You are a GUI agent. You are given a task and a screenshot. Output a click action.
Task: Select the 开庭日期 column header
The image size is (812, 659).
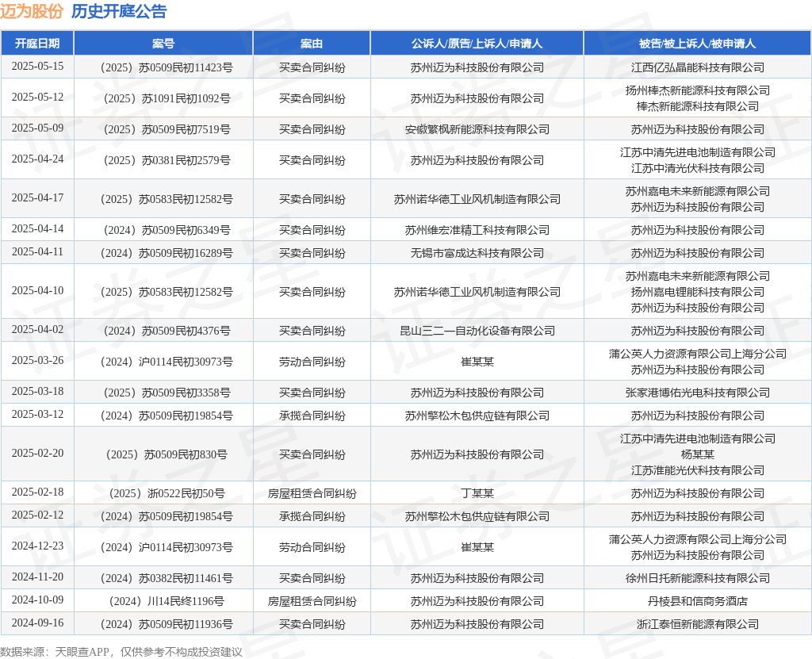37,44
